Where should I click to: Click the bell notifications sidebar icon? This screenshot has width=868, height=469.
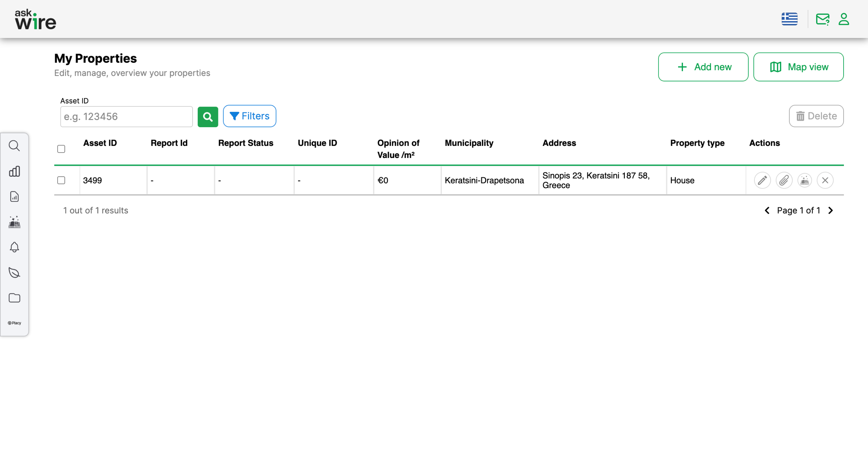[x=14, y=247]
